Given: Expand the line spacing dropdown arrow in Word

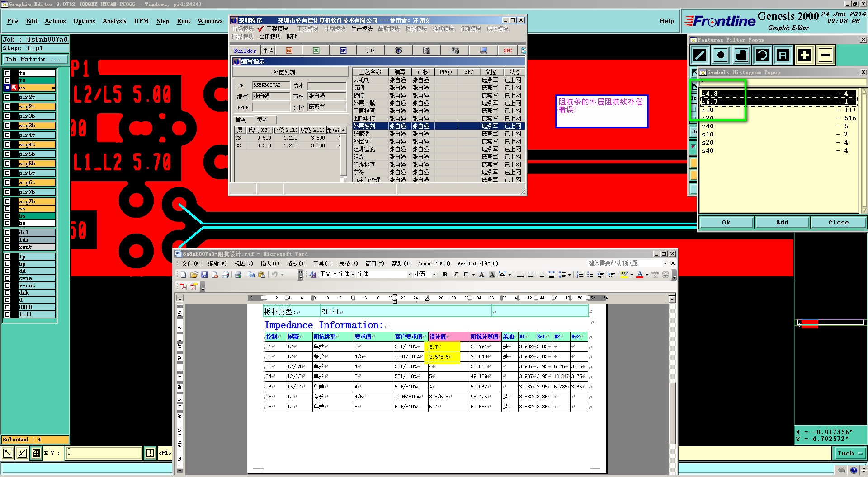Looking at the screenshot, I should tap(569, 275).
